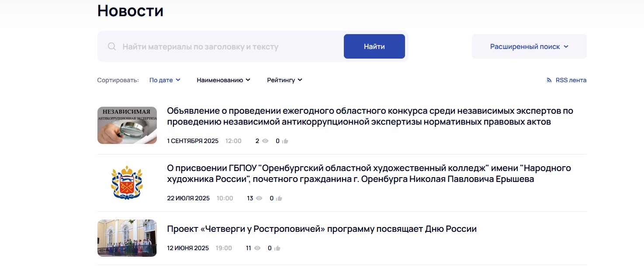The image size is (644, 269).
Task: Click the Независимая экспертиза magnifier thumbnail
Action: point(127,125)
